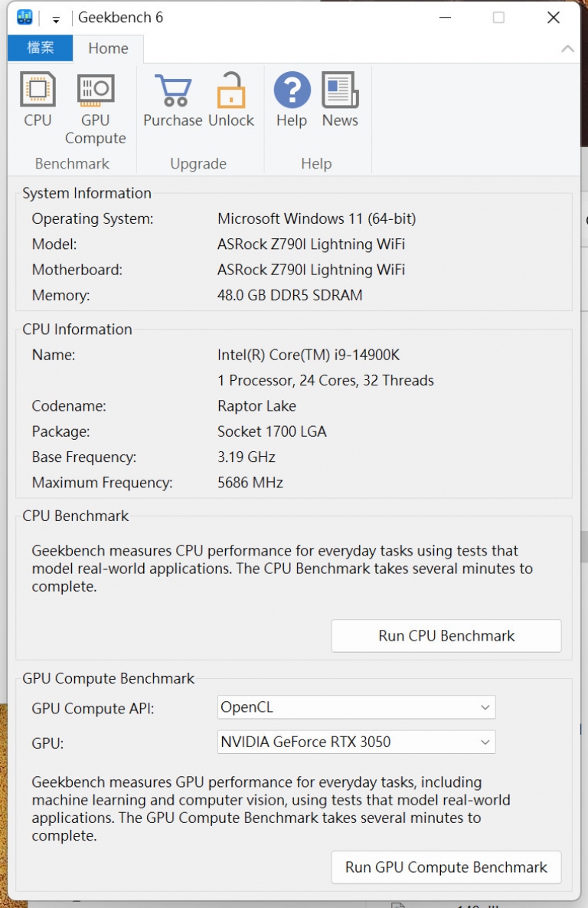Minimize the Geekbench 6 window
The height and width of the screenshot is (908, 588).
(x=445, y=18)
